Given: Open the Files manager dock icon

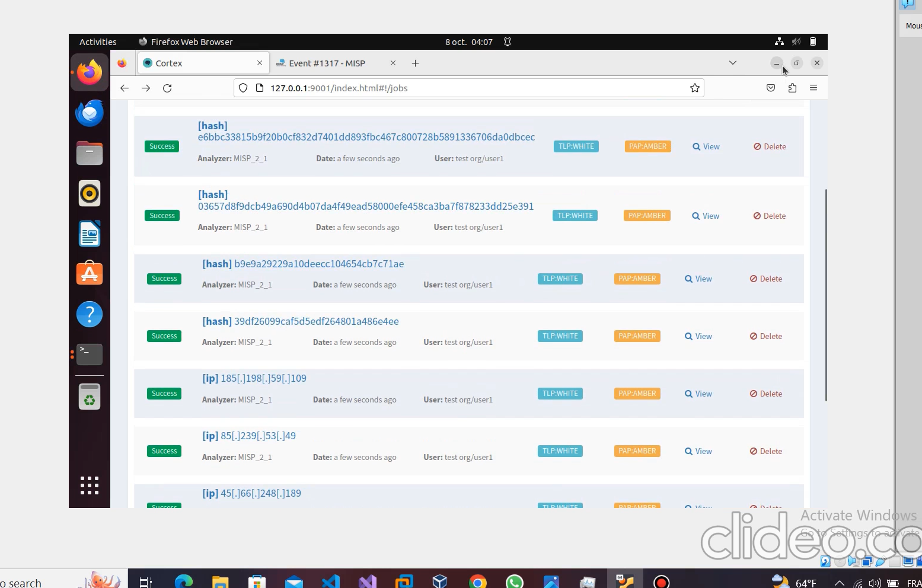Looking at the screenshot, I should (x=90, y=153).
